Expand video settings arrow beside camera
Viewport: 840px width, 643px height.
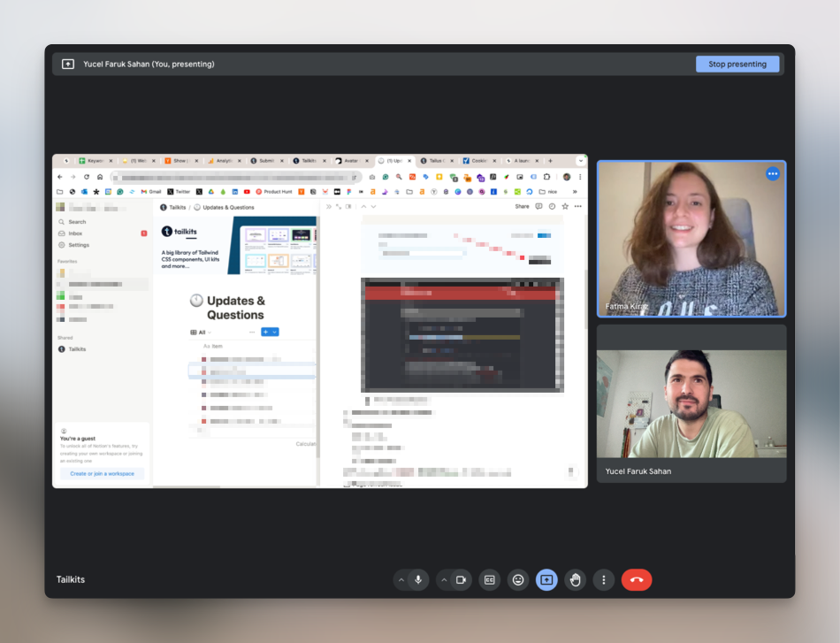tap(444, 580)
